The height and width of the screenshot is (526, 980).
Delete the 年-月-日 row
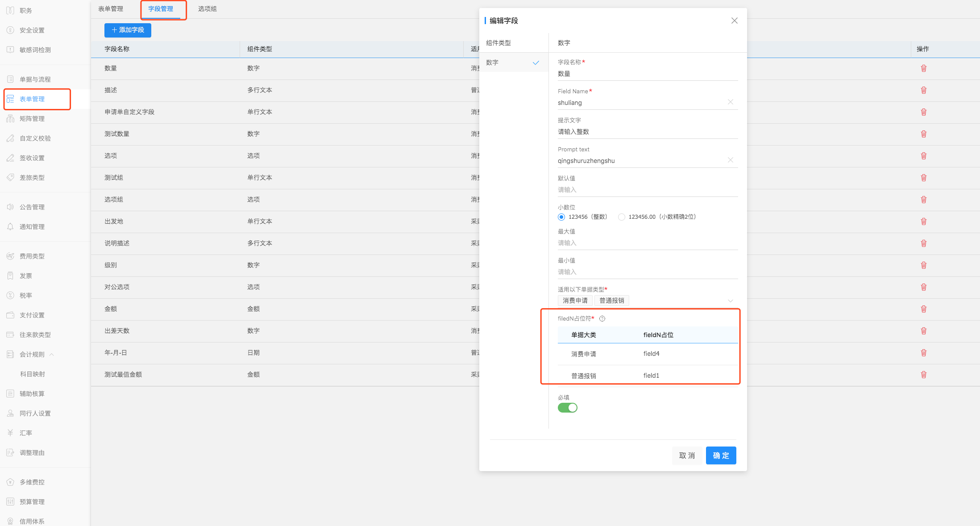click(924, 353)
